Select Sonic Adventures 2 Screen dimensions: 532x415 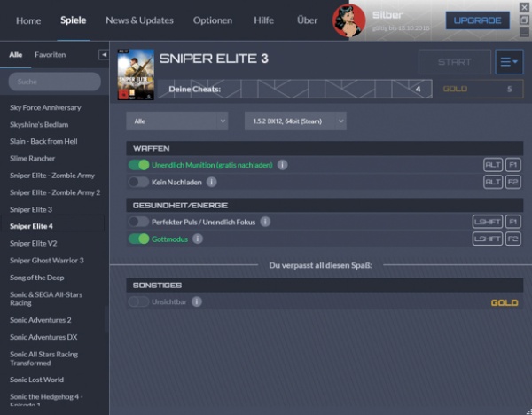coord(41,320)
